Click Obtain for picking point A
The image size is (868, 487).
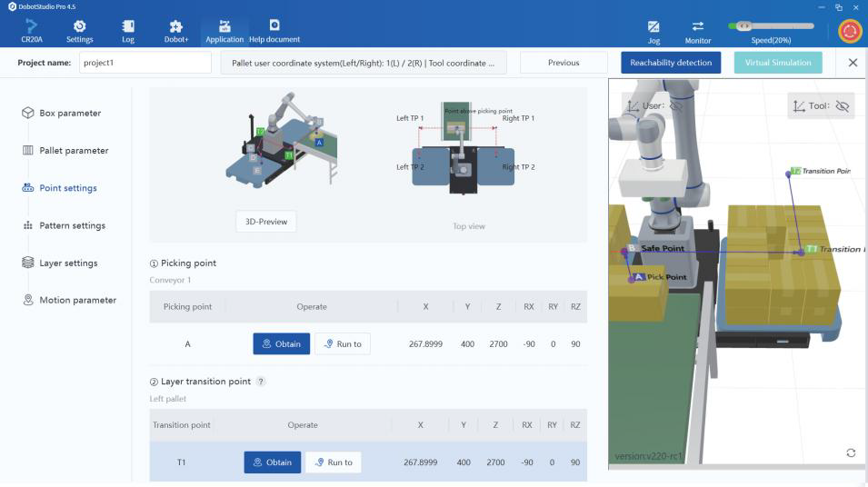coord(281,344)
